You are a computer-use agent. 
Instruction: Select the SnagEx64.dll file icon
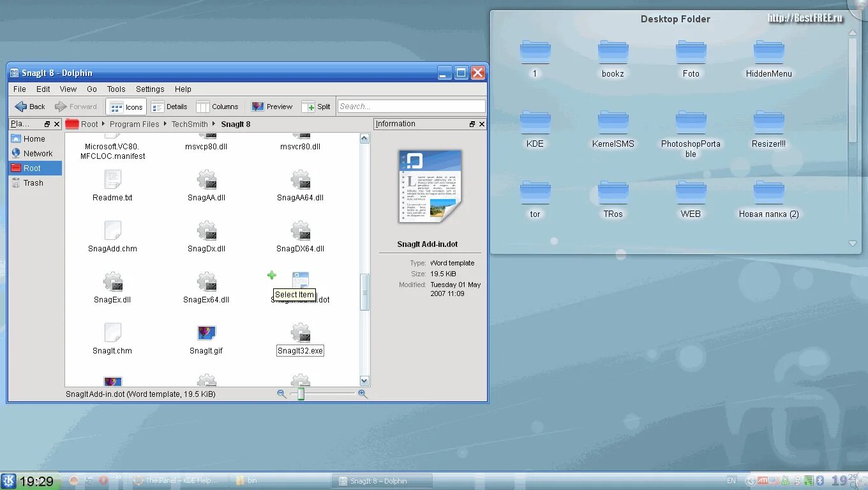tap(206, 282)
